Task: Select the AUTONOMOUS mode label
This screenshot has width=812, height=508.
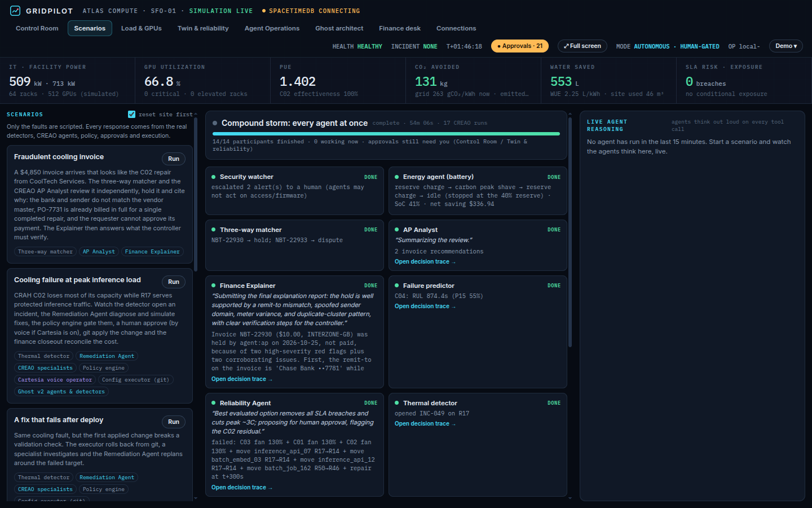Action: (x=652, y=46)
